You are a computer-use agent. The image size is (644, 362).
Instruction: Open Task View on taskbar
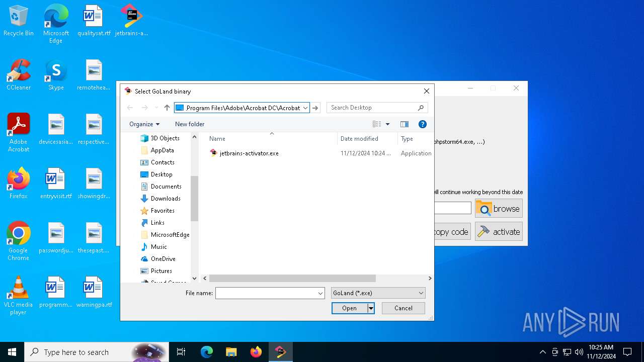[181, 352]
